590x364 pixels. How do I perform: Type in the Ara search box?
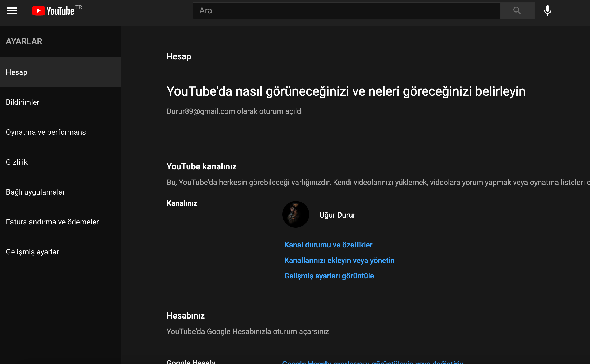coord(346,11)
